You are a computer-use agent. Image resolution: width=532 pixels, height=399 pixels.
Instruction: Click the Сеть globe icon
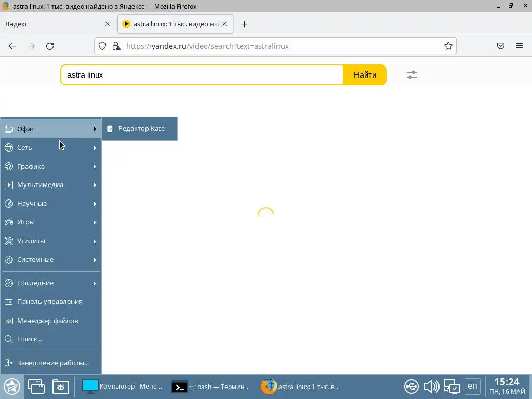[x=9, y=148]
